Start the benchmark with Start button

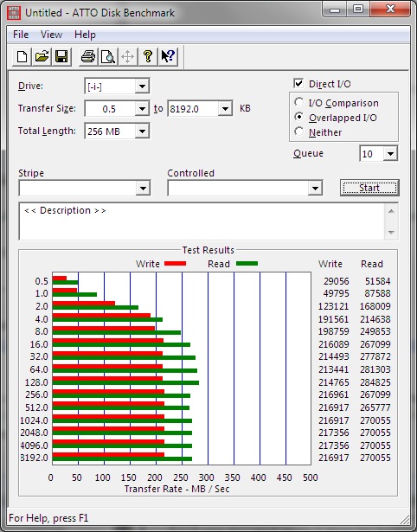click(369, 188)
